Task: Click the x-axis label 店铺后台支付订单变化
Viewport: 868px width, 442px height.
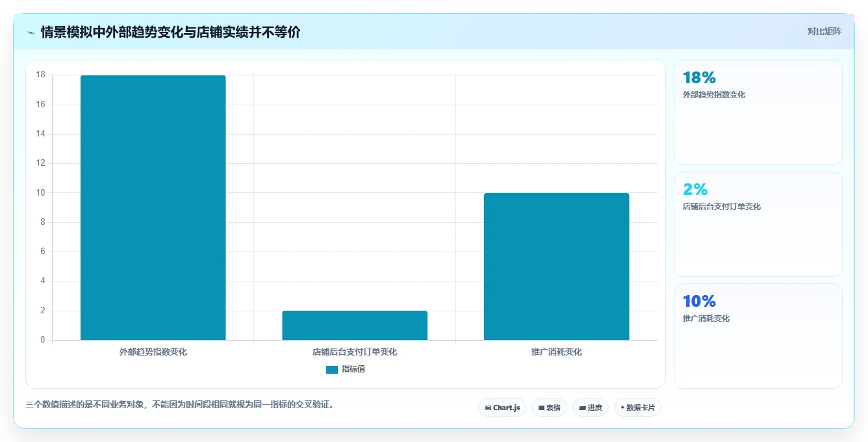Action: [355, 352]
